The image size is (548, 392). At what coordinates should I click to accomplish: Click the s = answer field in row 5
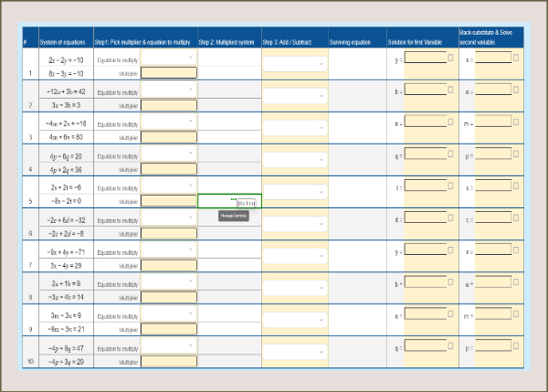493,185
